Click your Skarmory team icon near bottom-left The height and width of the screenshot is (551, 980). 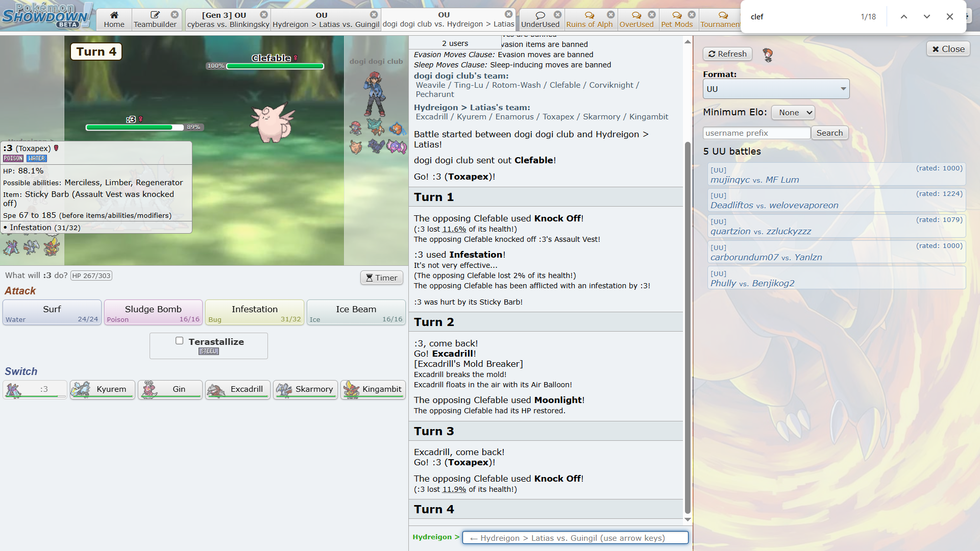pos(31,247)
